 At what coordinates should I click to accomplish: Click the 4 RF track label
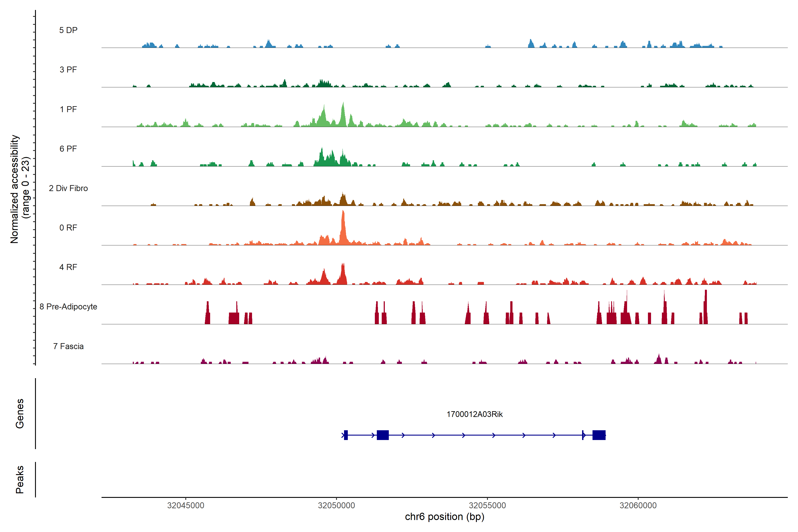(x=68, y=267)
